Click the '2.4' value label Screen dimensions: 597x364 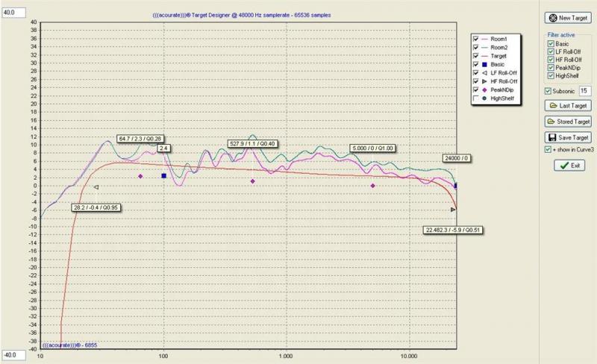tap(163, 148)
